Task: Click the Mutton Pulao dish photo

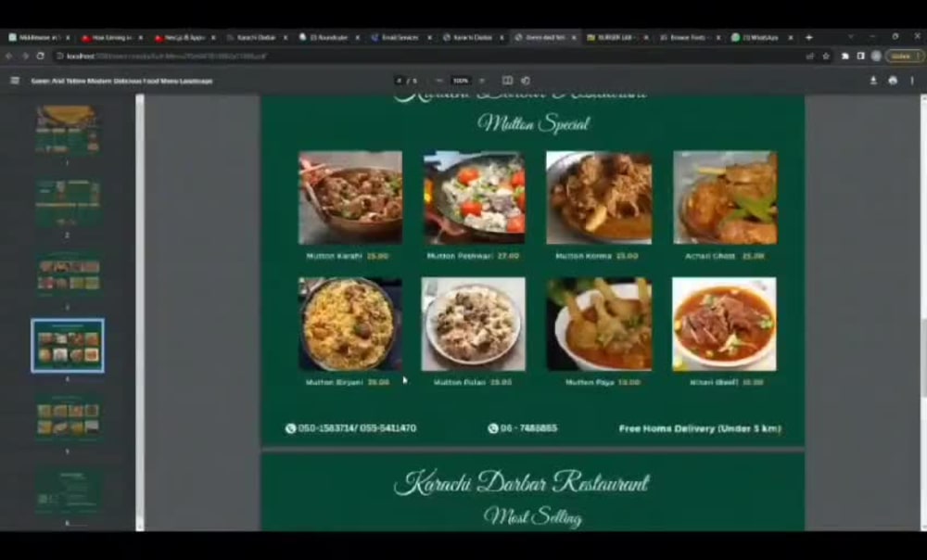Action: point(473,325)
